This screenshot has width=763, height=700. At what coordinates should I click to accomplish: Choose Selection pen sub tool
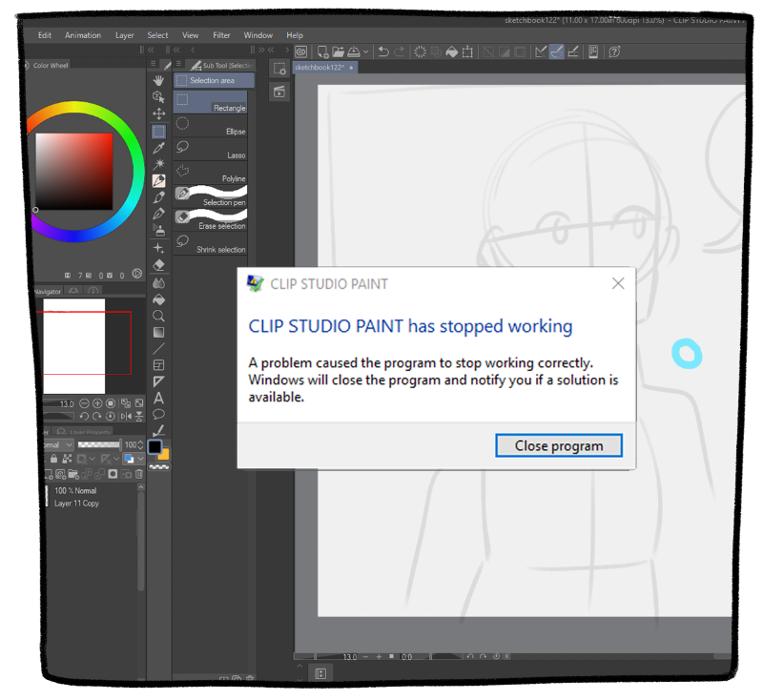point(210,196)
